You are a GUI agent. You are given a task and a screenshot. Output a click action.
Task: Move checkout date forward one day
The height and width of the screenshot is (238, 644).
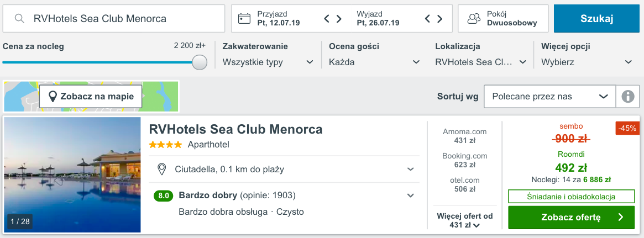[440, 18]
